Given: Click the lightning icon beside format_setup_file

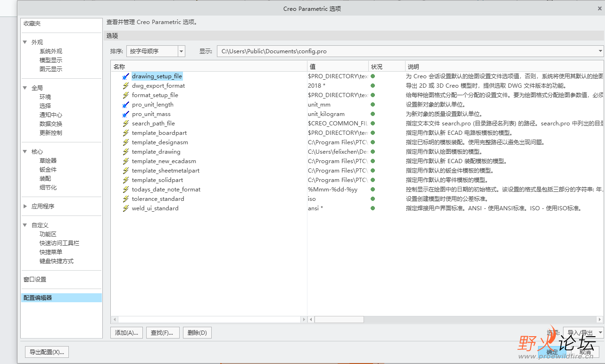Looking at the screenshot, I should 125,95.
